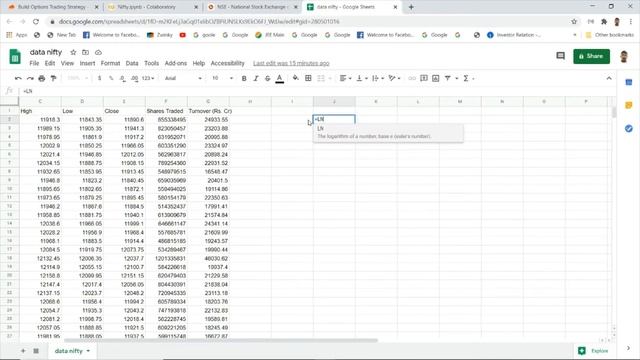Viewport: 640px width, 360px height.
Task: Open the fill color picker
Action: click(x=296, y=78)
